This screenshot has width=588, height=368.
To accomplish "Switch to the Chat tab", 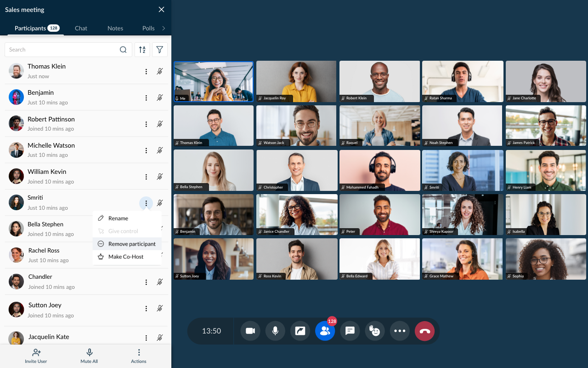I will 81,28.
